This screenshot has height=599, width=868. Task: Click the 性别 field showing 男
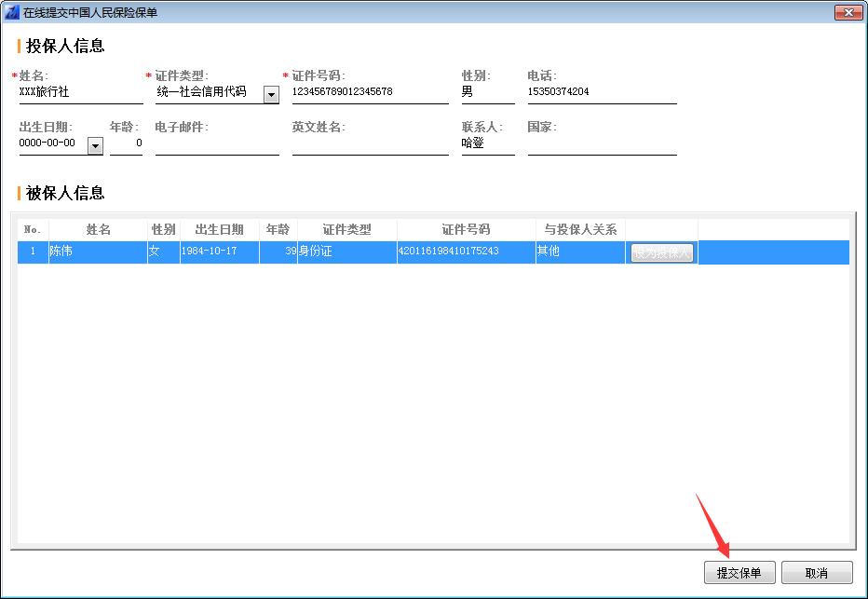coord(487,92)
